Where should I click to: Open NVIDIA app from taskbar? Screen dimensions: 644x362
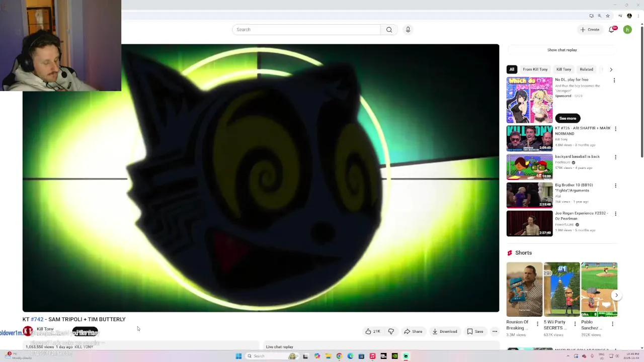(394, 356)
